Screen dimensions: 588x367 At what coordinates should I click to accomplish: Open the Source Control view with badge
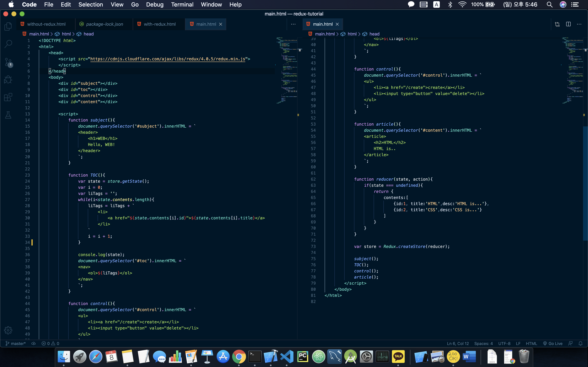point(8,62)
